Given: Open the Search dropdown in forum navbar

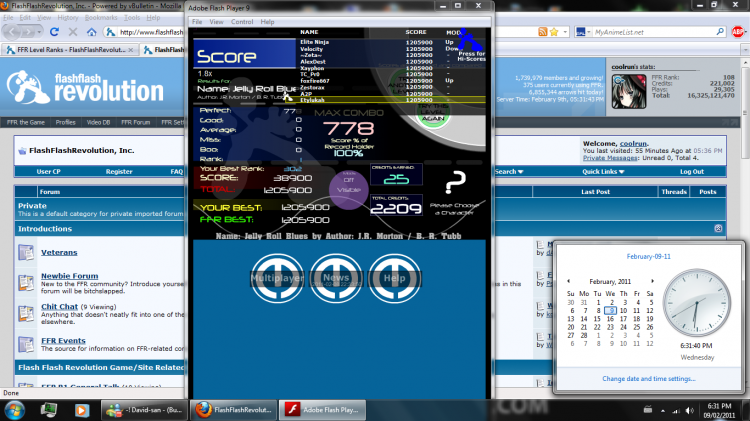Looking at the screenshot, I should [x=509, y=171].
